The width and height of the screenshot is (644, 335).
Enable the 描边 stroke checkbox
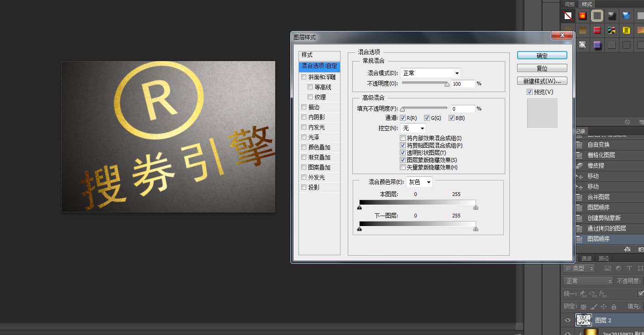click(304, 107)
